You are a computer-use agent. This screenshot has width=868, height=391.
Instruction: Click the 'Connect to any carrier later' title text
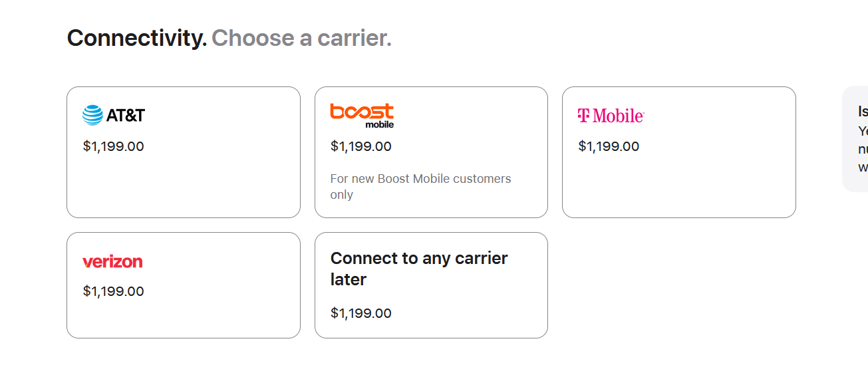pyautogui.click(x=419, y=269)
